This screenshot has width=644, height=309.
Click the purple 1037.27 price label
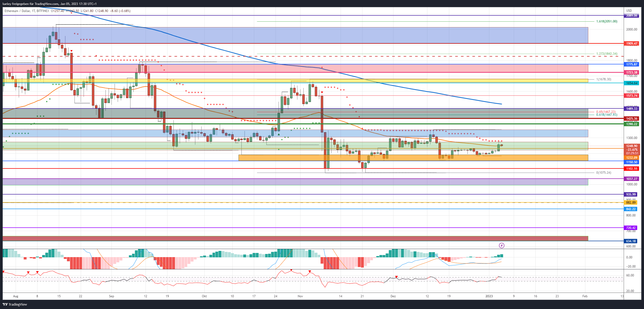pos(632,179)
